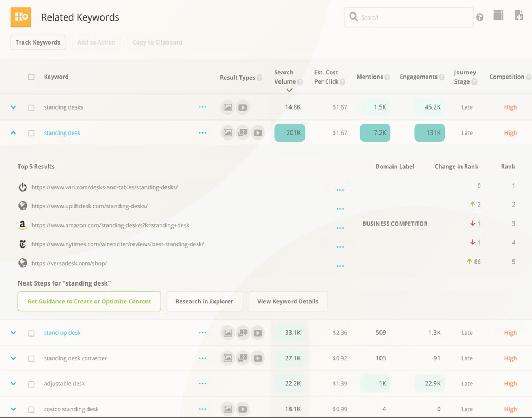Click the orange Related Keywords logo icon

click(21, 17)
